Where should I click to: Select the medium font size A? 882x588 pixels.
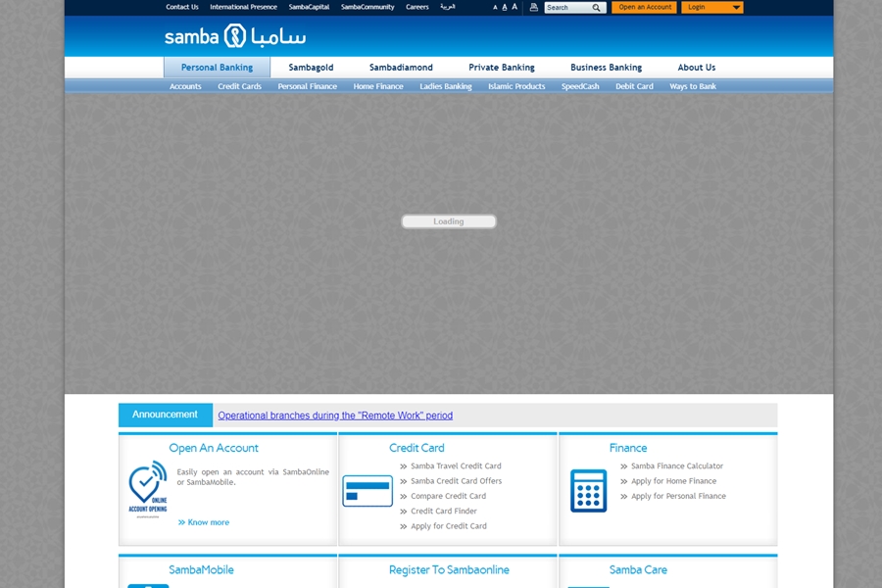(x=505, y=7)
